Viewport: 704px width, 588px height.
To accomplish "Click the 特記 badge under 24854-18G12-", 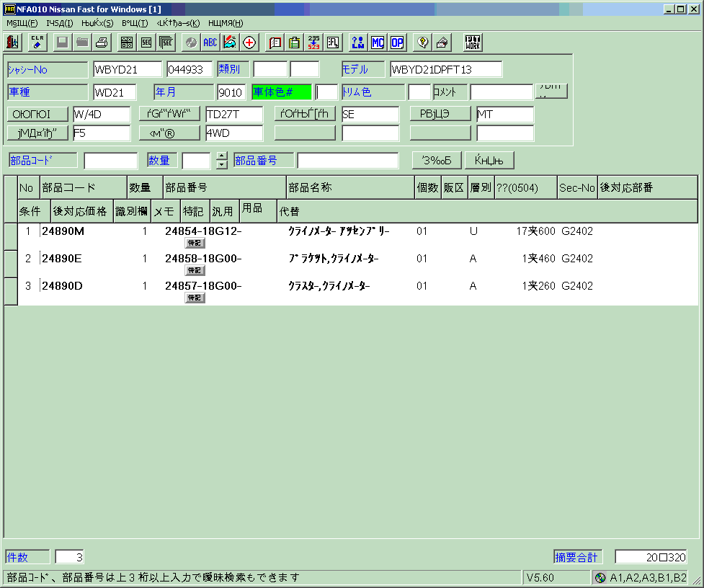I will tap(195, 243).
